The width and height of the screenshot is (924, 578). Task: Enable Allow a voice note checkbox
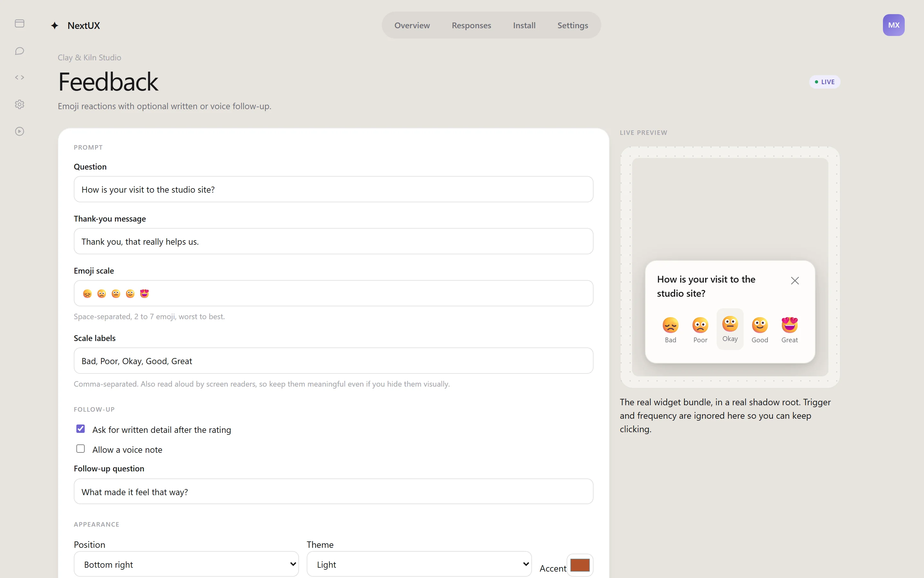click(x=81, y=449)
